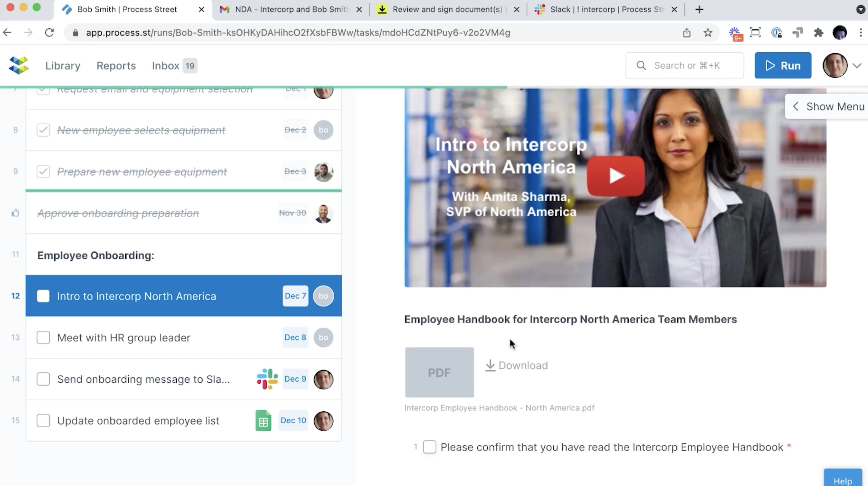Open the Dec 7 due date picker
Image resolution: width=868 pixels, height=486 pixels.
click(295, 296)
